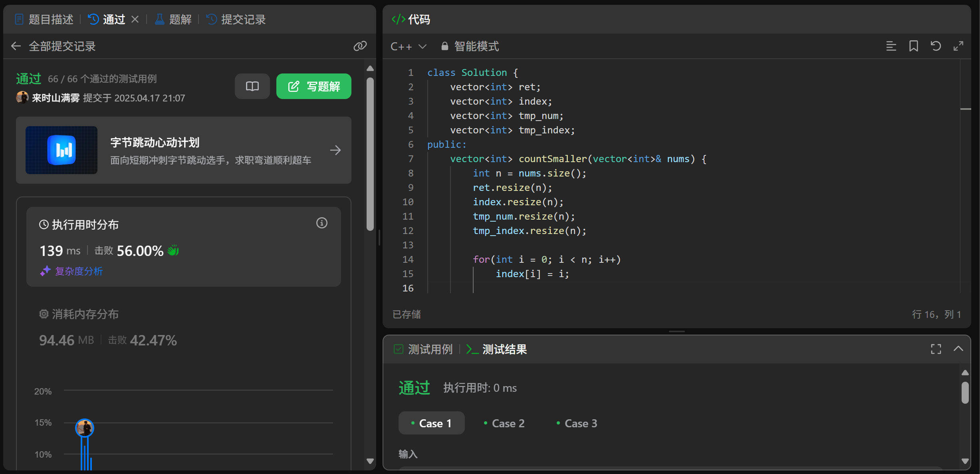
Task: Click the green 写题解 button
Action: 313,86
